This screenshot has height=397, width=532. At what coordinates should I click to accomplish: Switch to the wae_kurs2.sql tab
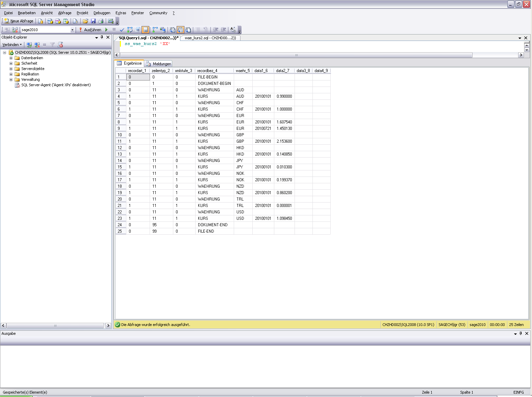tap(210, 38)
